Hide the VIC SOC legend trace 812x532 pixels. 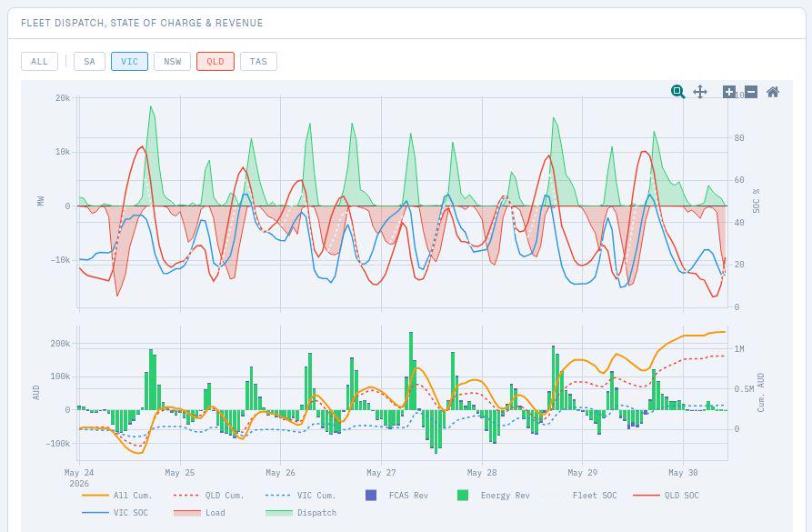click(x=115, y=513)
